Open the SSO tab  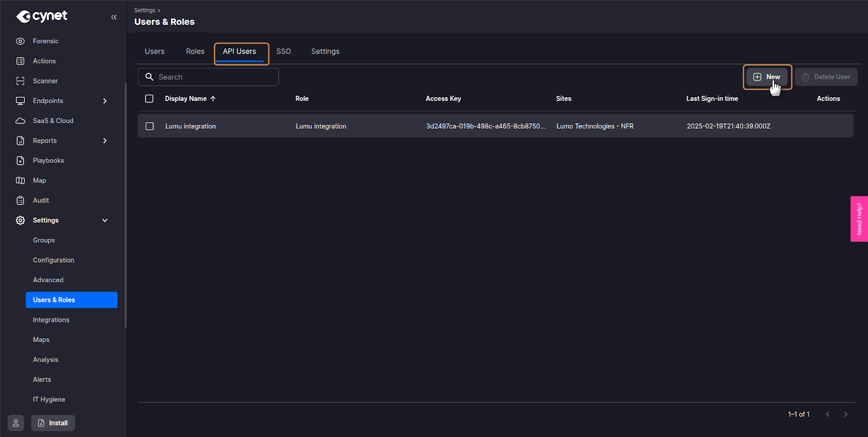pyautogui.click(x=283, y=52)
